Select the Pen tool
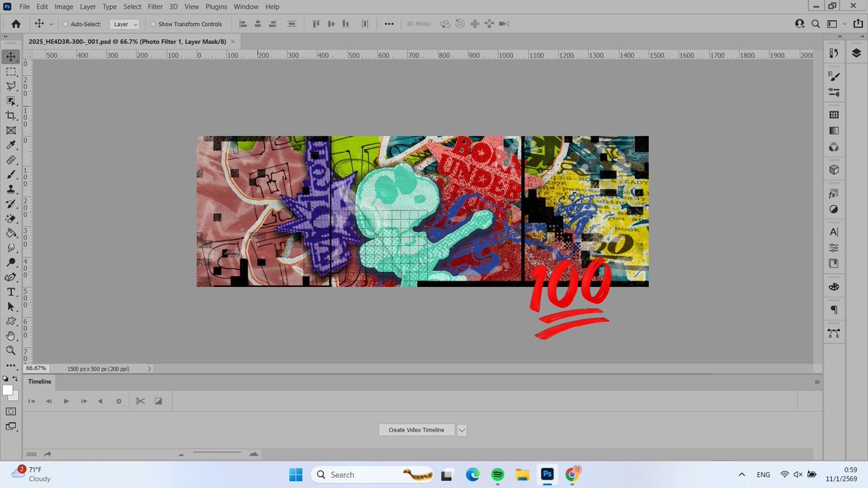Image resolution: width=868 pixels, height=488 pixels. 11,277
